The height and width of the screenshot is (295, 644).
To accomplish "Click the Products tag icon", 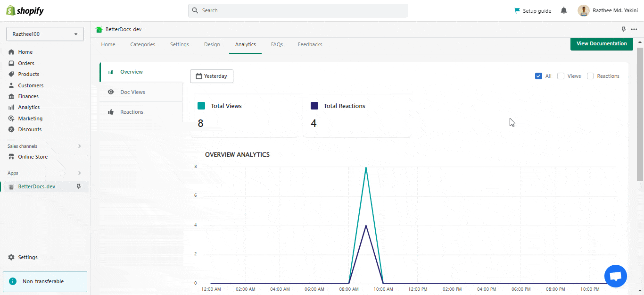I will pos(11,74).
